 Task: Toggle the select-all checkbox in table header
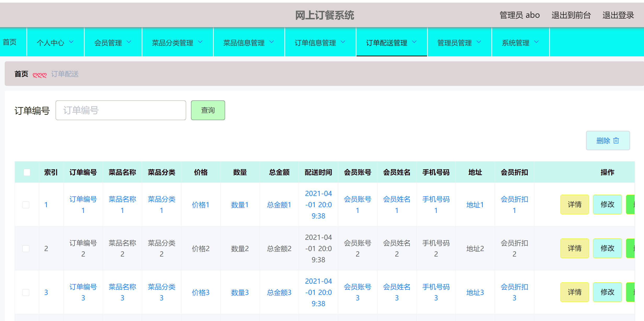pos(26,172)
